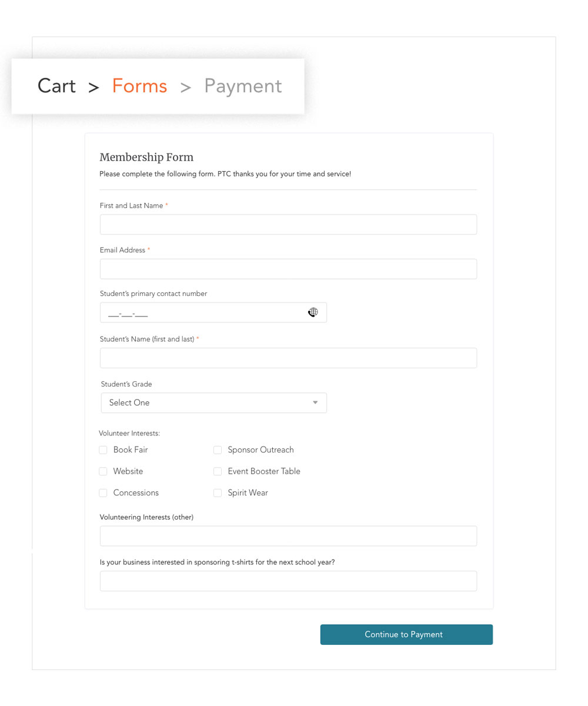Click the Volunteering Interests (other) field

click(288, 536)
